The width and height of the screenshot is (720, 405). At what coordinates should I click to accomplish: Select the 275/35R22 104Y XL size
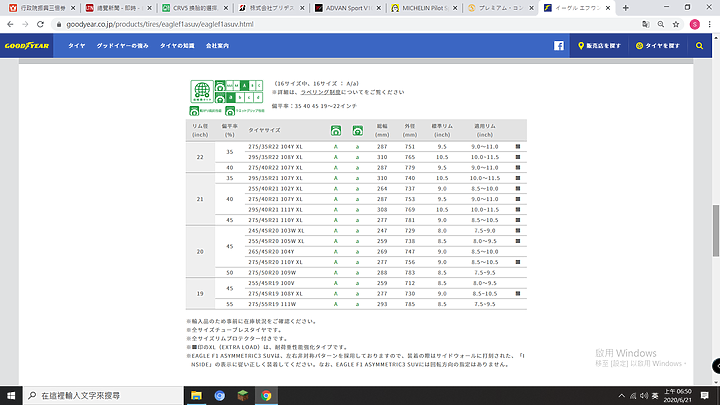276,147
